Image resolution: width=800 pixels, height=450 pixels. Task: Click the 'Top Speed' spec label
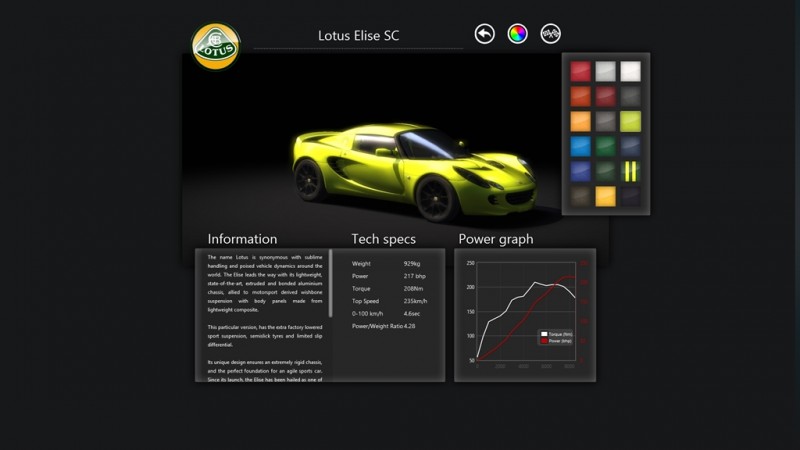pos(365,301)
